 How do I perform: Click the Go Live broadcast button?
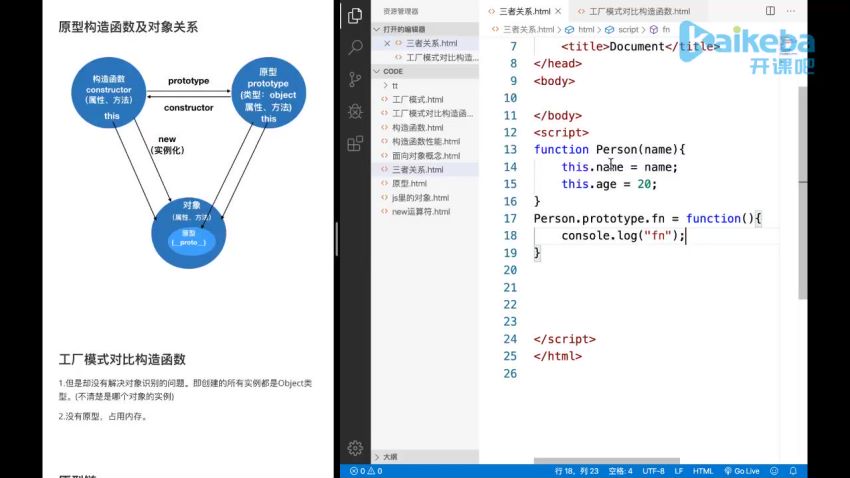point(742,471)
